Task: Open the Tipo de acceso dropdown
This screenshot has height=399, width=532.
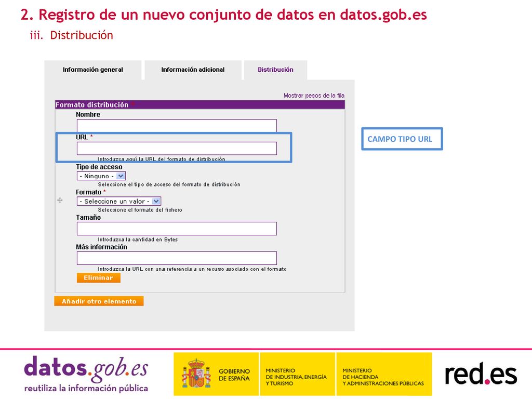Action: (101, 176)
